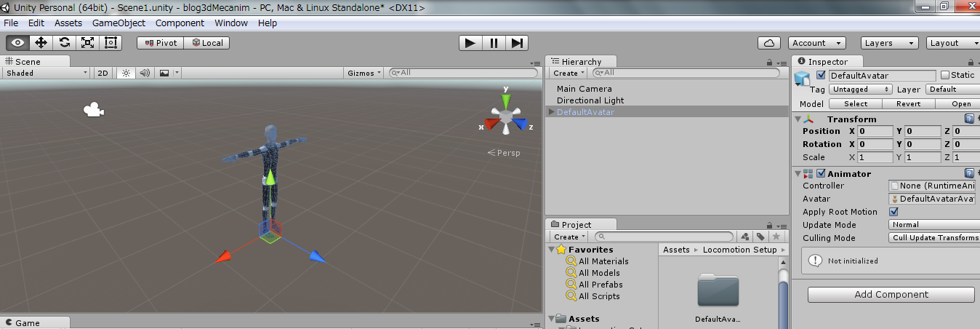Viewport: 980px width, 329px height.
Task: Click Save Search star icon
Action: point(776,237)
